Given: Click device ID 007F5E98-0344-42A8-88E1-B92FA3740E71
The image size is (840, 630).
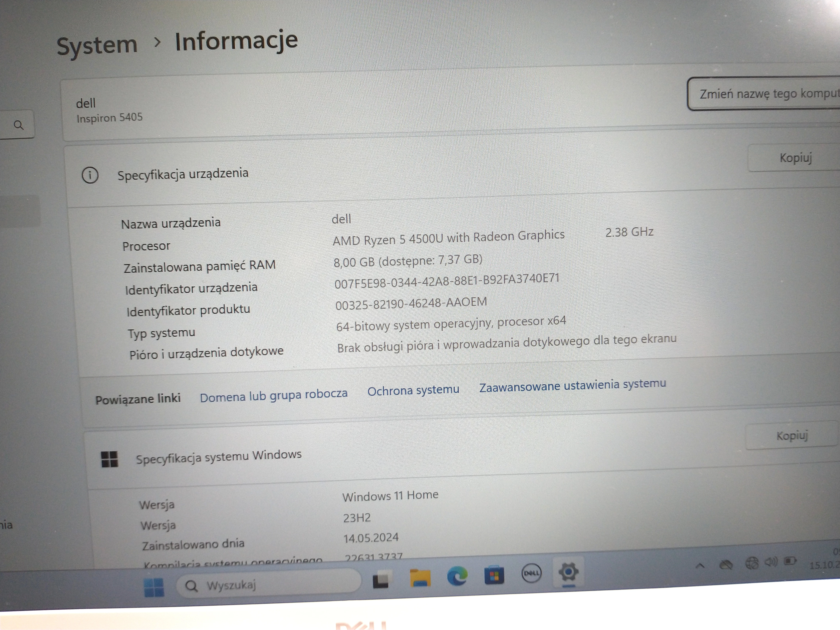Looking at the screenshot, I should coord(447,281).
